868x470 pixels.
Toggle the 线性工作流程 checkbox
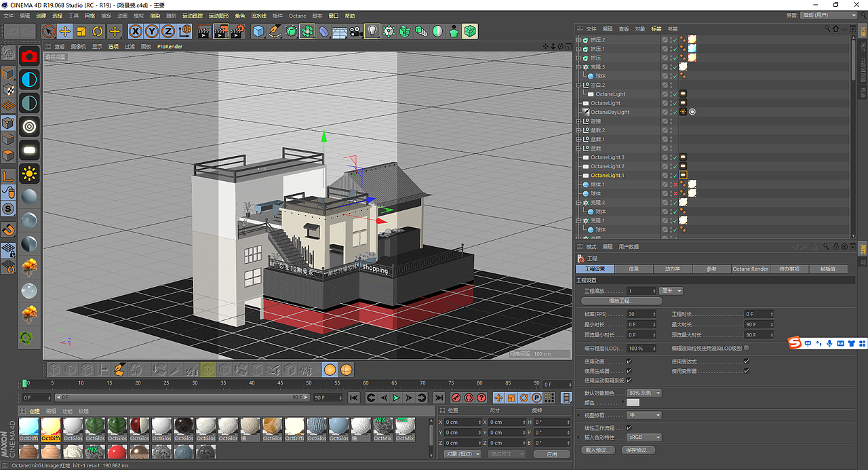click(x=629, y=428)
